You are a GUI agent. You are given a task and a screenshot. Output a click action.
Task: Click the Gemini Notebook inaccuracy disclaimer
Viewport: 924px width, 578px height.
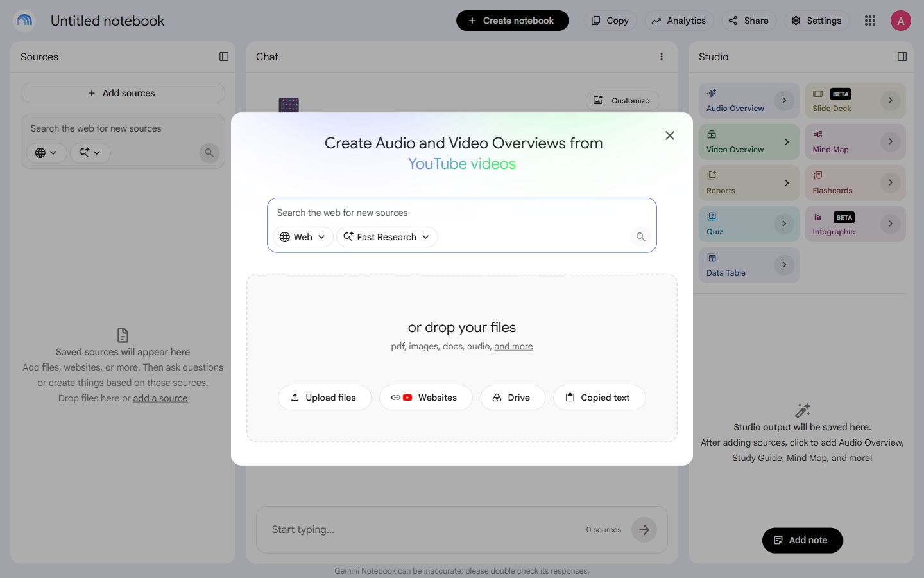coord(462,571)
